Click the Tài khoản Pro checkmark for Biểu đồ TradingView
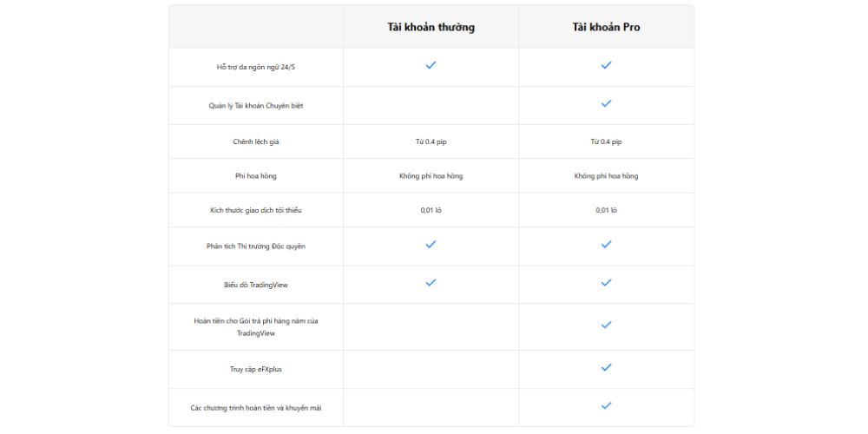The width and height of the screenshot is (868, 434). click(607, 283)
